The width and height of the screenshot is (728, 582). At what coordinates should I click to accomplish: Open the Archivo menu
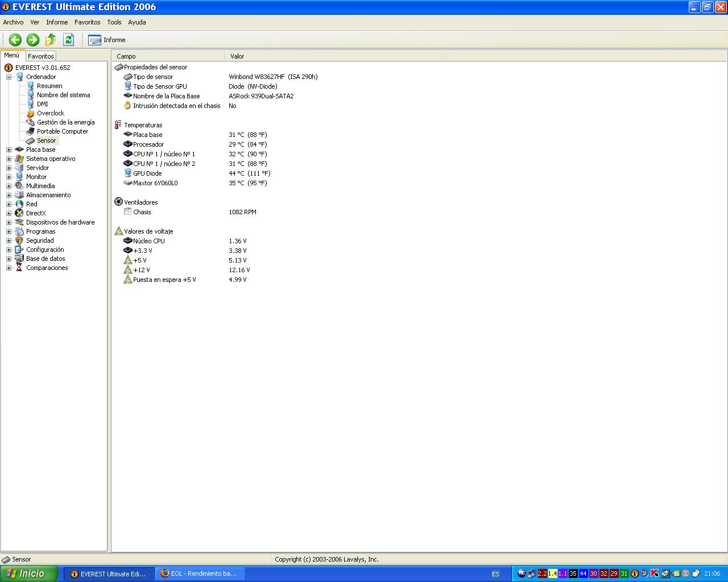click(x=14, y=22)
